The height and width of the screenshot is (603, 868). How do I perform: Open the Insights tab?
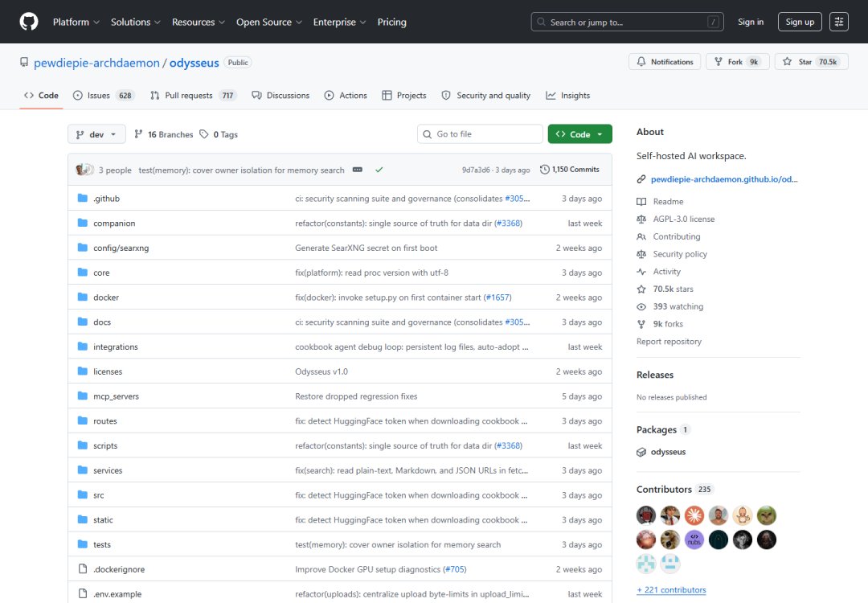point(568,95)
